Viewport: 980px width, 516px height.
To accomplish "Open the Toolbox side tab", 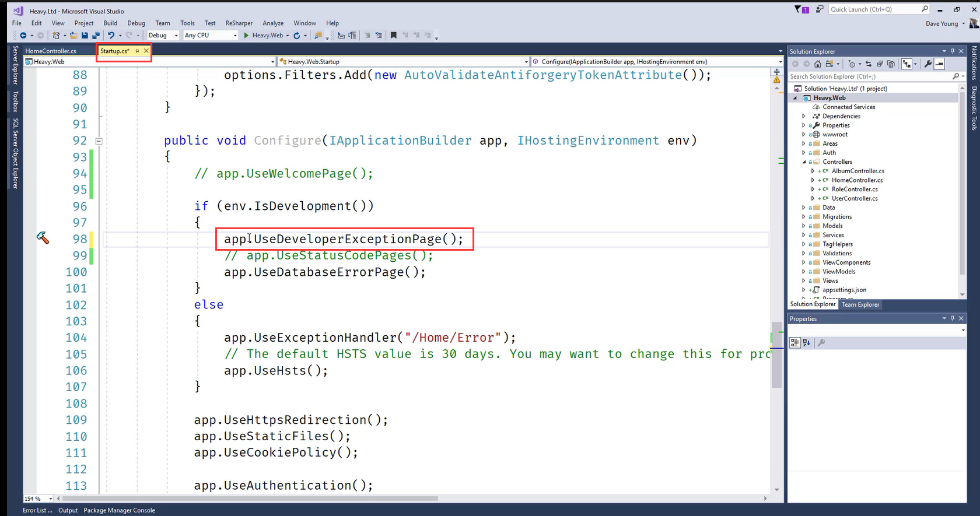I will [16, 101].
